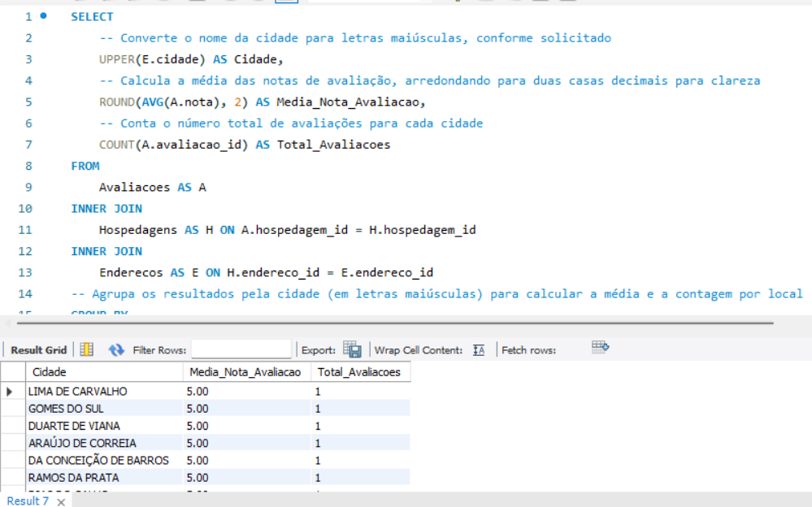Screen dimensions: 812x507
Task: Sort by Media_Nota_Avaliacao column header
Action: click(246, 372)
